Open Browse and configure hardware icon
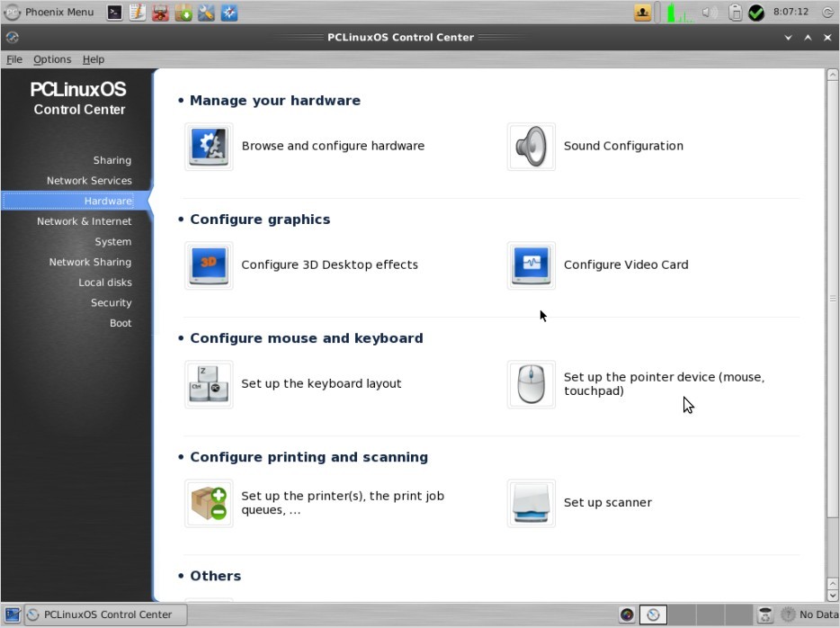840x628 pixels. (209, 147)
